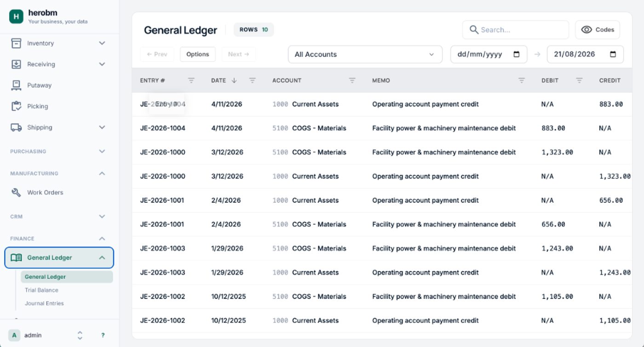Screen dimensions: 644x347
Task: Click the Work Orders wrench icon
Action: [x=16, y=193]
